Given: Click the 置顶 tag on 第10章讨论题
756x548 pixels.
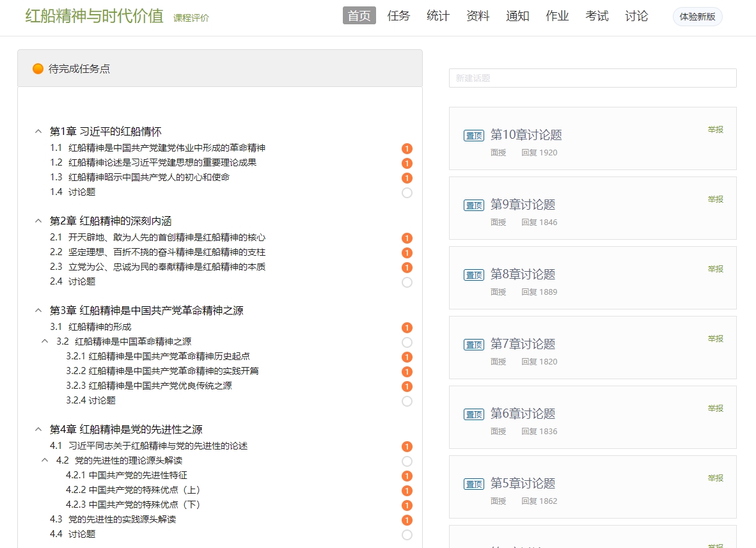Looking at the screenshot, I should click(x=474, y=136).
